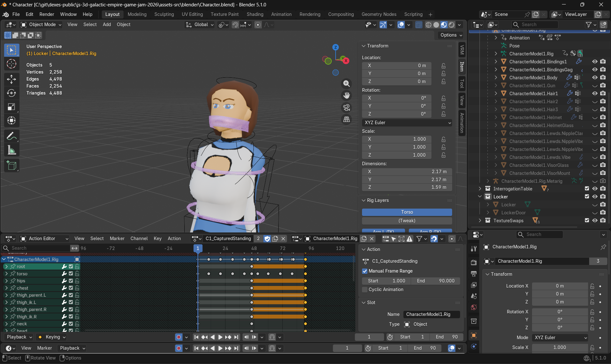Hide CharacterModel1.Hair1 in the viewport
Image resolution: width=611 pixels, height=364 pixels.
(595, 93)
